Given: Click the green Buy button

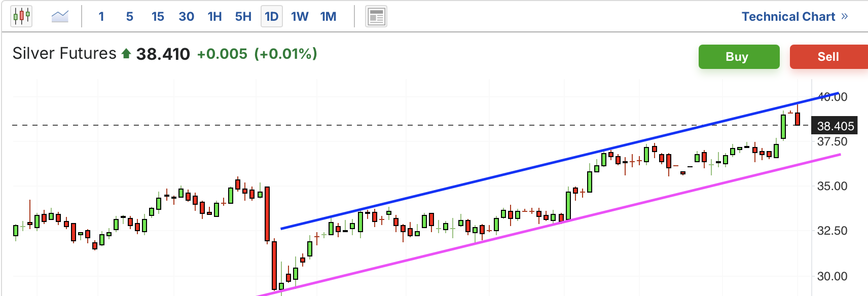Looking at the screenshot, I should [739, 57].
